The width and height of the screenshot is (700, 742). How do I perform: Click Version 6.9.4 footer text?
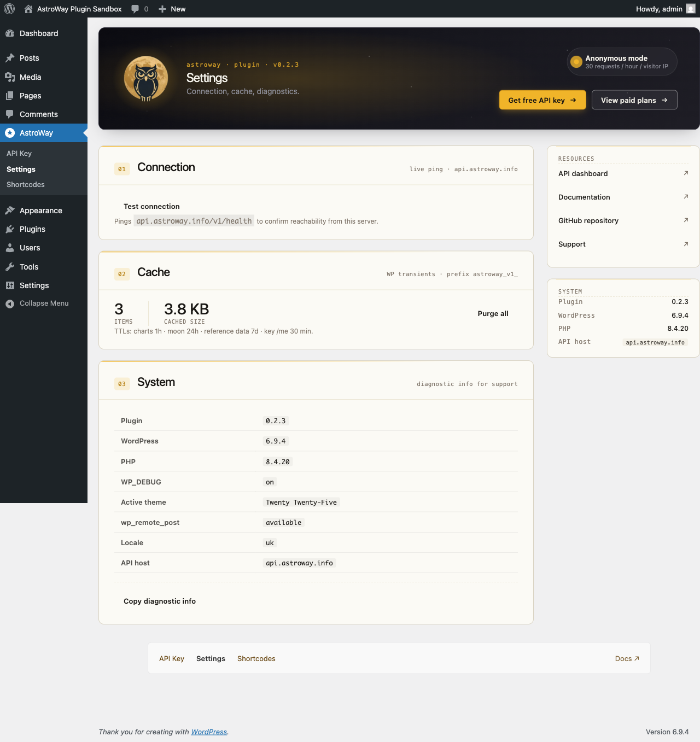click(x=667, y=732)
